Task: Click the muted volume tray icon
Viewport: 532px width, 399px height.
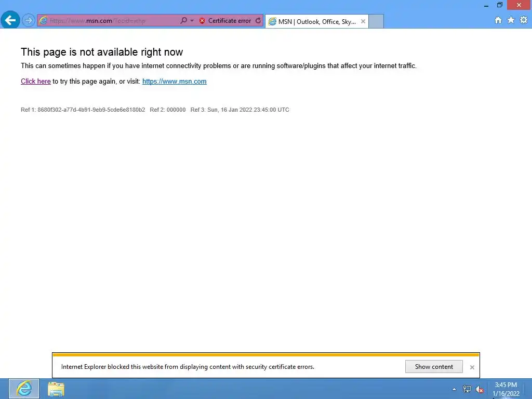Action: (x=480, y=390)
